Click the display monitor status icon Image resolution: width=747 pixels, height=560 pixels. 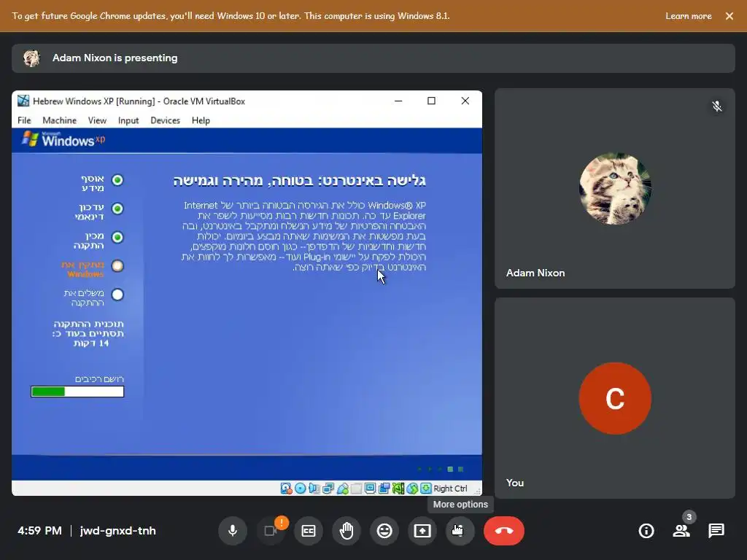click(x=370, y=488)
